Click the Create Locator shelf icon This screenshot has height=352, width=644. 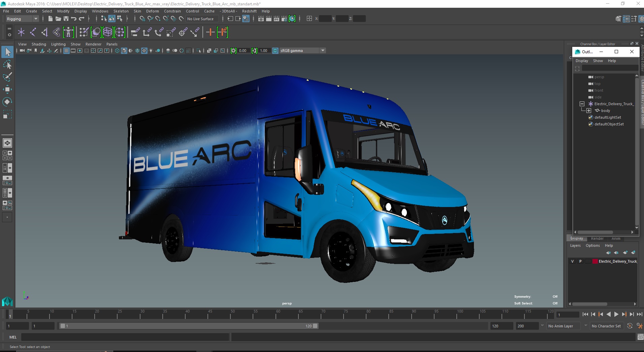tap(21, 32)
